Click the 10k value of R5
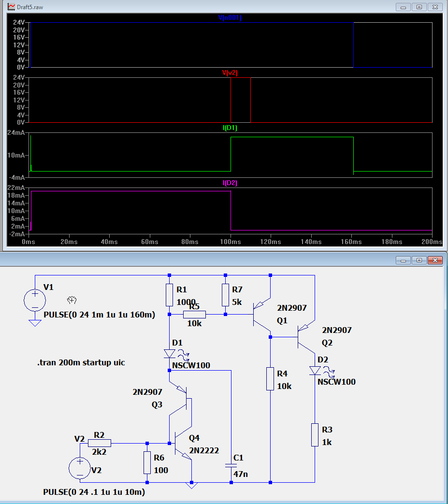 pyautogui.click(x=194, y=323)
